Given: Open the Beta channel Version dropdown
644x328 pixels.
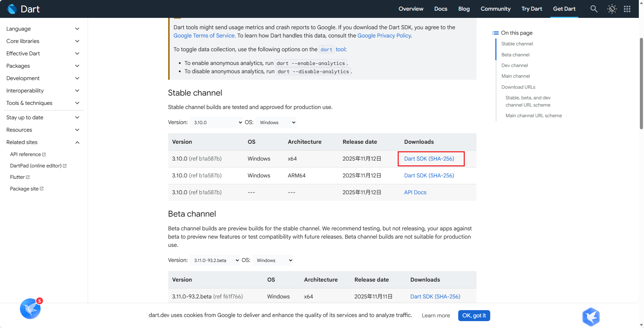Looking at the screenshot, I should (x=215, y=260).
